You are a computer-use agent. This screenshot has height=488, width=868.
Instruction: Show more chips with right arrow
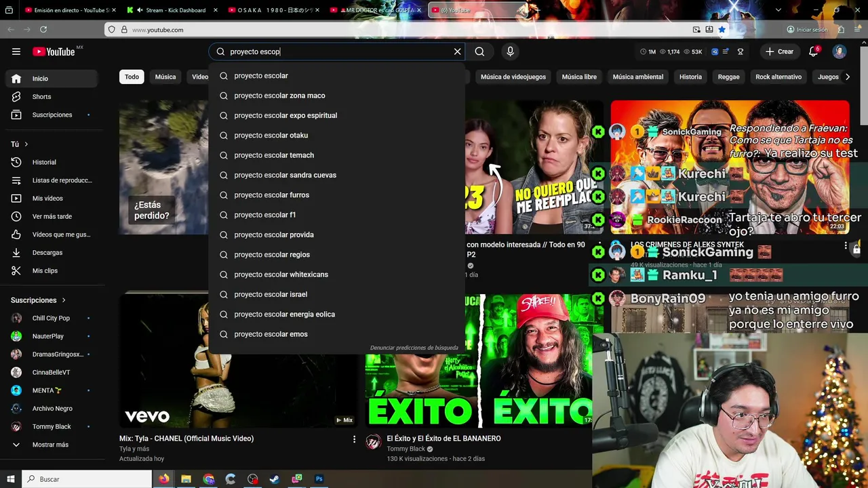coord(847,77)
